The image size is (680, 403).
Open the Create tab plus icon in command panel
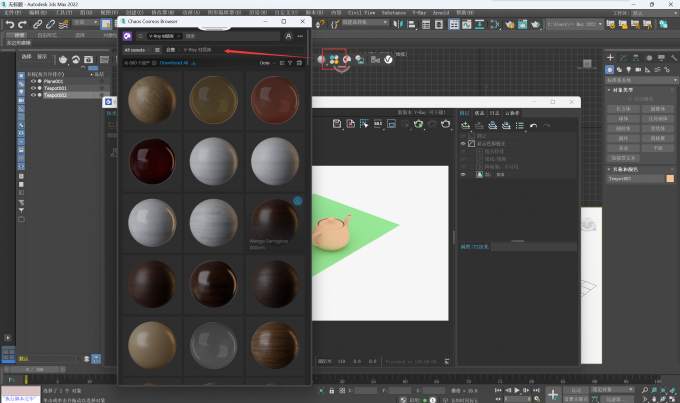610,57
